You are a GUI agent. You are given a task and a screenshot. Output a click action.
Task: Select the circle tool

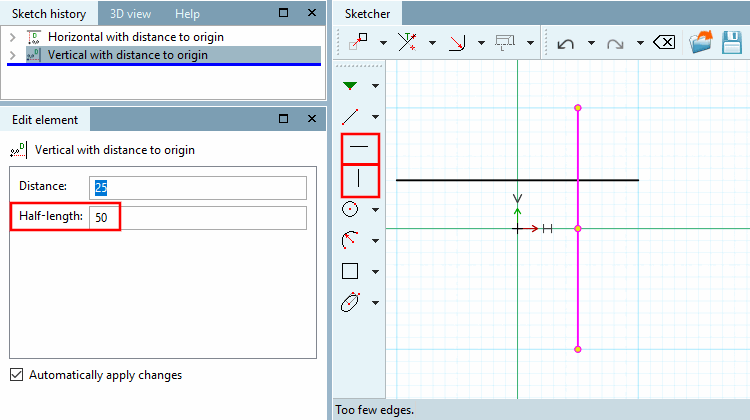pyautogui.click(x=350, y=210)
